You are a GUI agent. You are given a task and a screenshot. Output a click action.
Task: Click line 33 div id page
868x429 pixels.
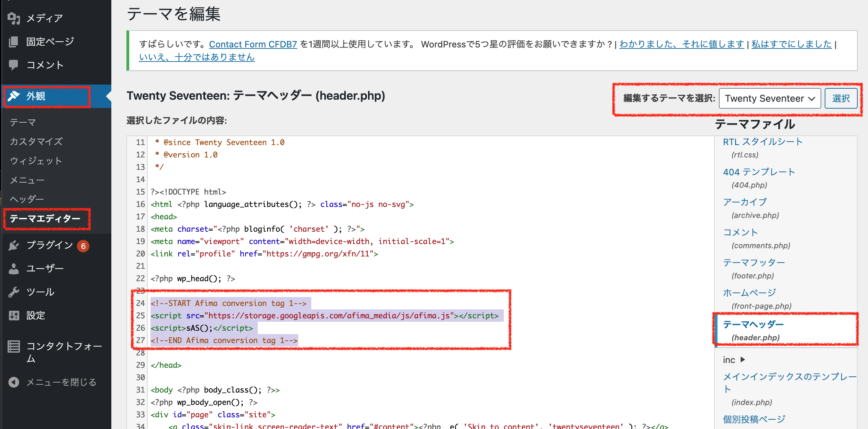point(213,415)
